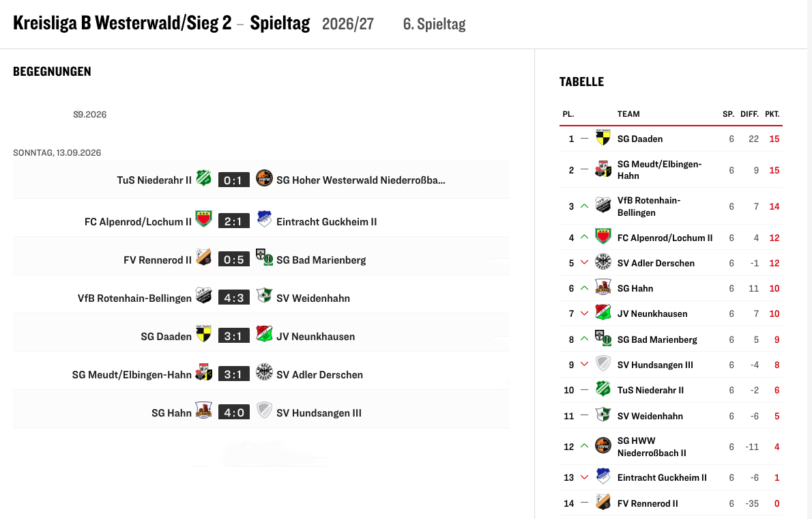Open the 0:1 result of TuS Niederahr II
812x519 pixels.
pos(233,180)
